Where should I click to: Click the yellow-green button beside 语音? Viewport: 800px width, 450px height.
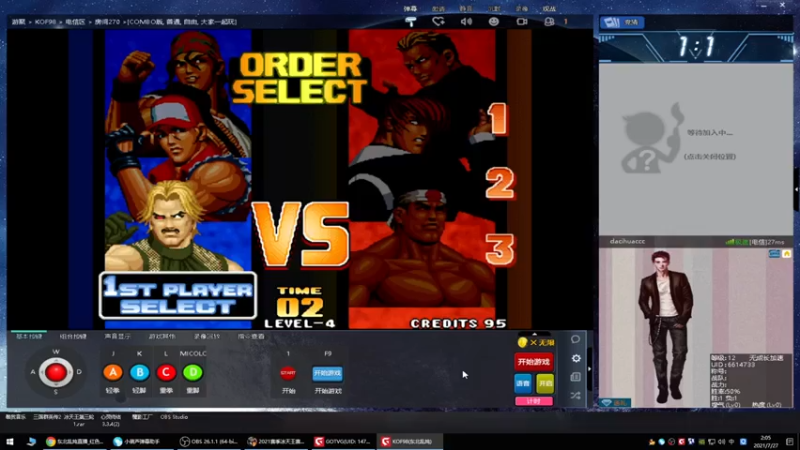tap(545, 384)
